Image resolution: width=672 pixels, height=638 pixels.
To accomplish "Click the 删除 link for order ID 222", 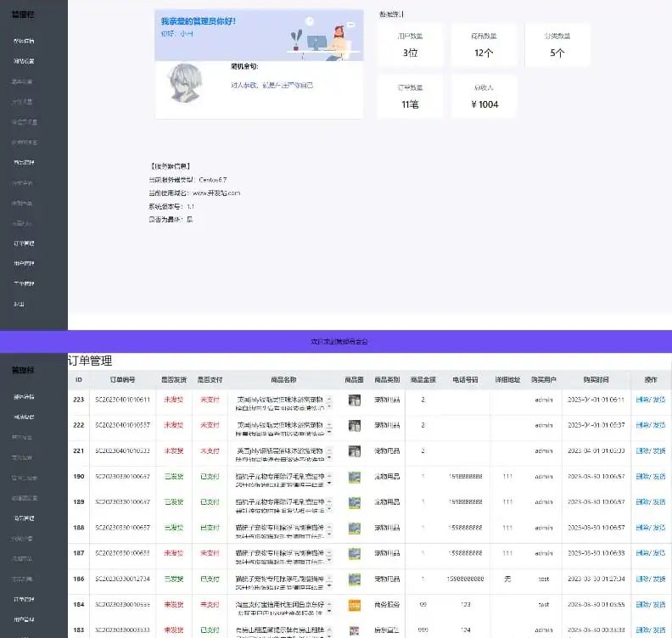I will pyautogui.click(x=642, y=425).
